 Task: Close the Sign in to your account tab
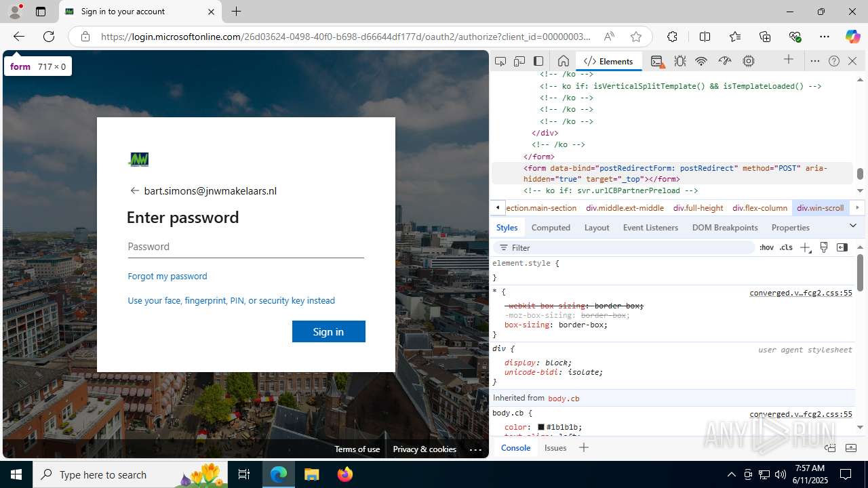211,12
